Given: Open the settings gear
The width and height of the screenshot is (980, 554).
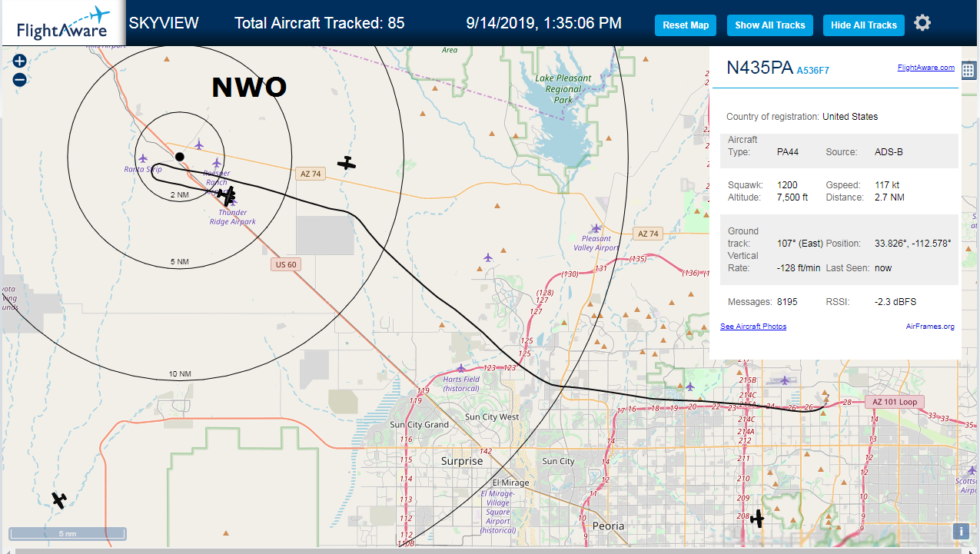Looking at the screenshot, I should (922, 23).
